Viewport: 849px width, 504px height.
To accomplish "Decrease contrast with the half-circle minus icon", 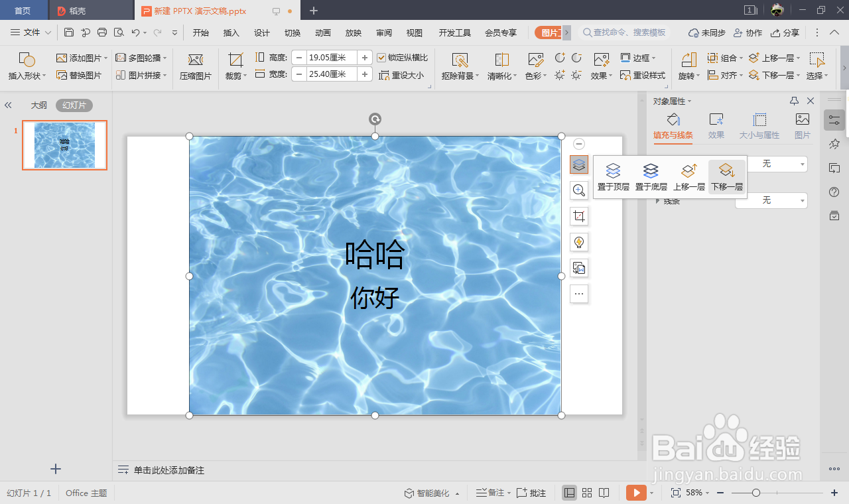I will click(577, 58).
